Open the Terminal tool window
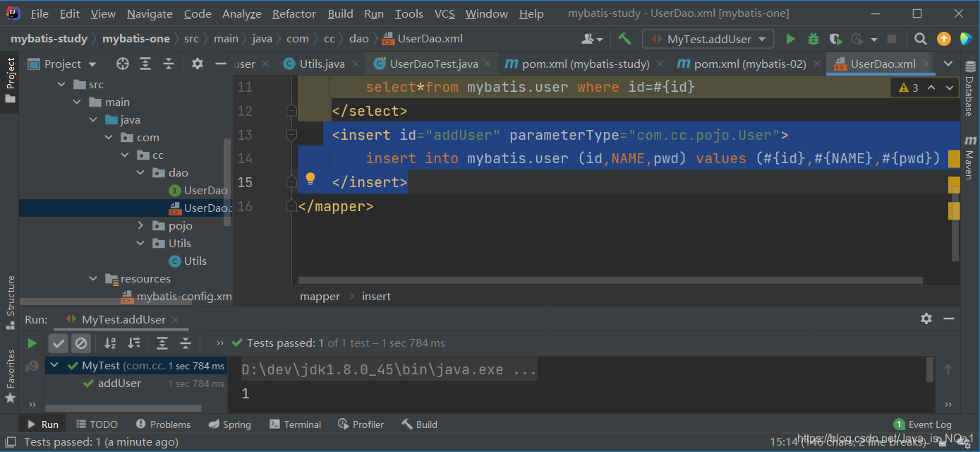This screenshot has height=452, width=980. click(296, 424)
